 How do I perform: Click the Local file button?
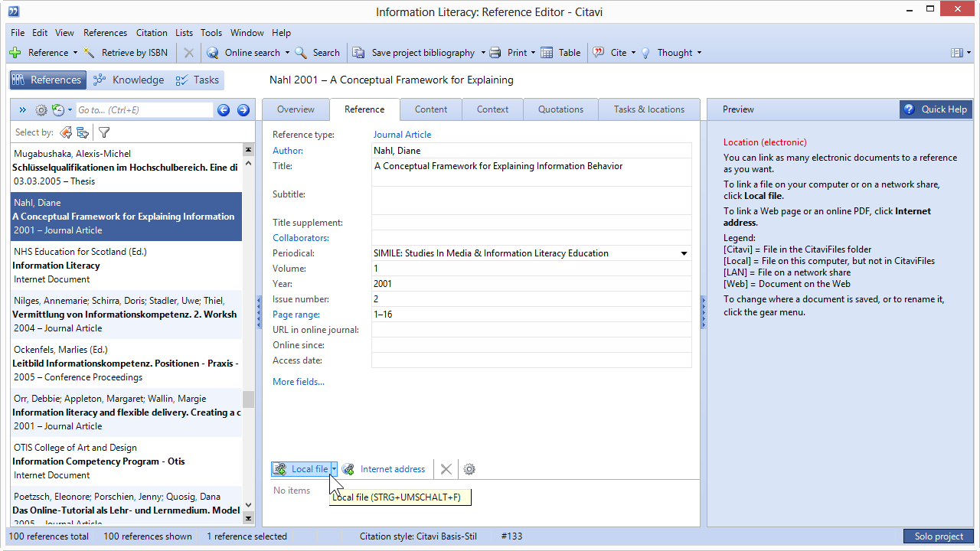[301, 469]
